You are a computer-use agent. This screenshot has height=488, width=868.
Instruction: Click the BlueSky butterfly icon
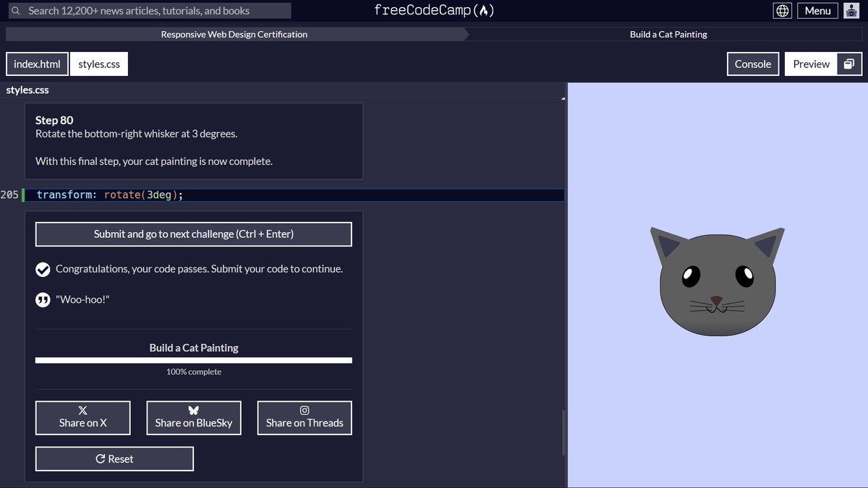point(193,410)
